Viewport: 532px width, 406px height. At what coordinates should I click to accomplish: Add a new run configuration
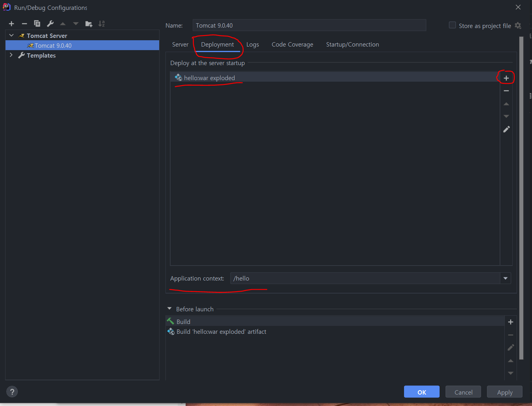coord(11,24)
